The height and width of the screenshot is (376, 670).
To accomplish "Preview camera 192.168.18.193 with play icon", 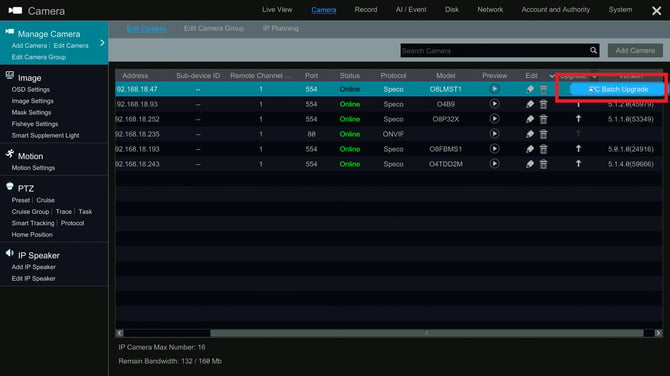I will pyautogui.click(x=494, y=149).
